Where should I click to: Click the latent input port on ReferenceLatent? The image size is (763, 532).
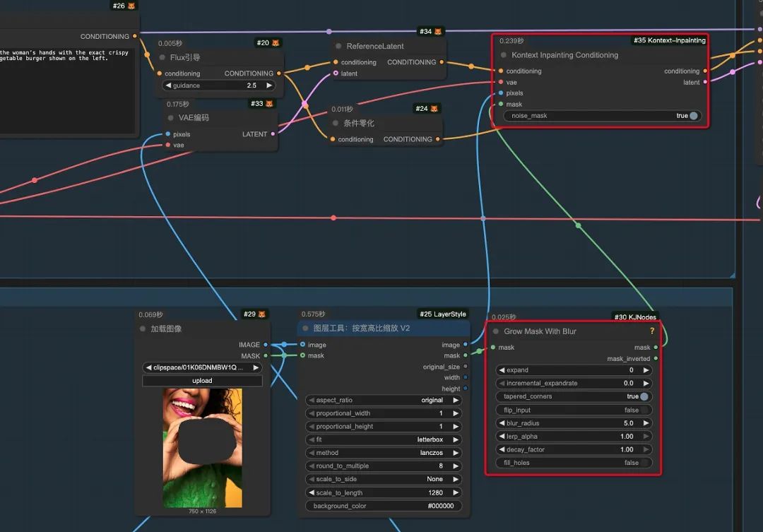click(336, 73)
